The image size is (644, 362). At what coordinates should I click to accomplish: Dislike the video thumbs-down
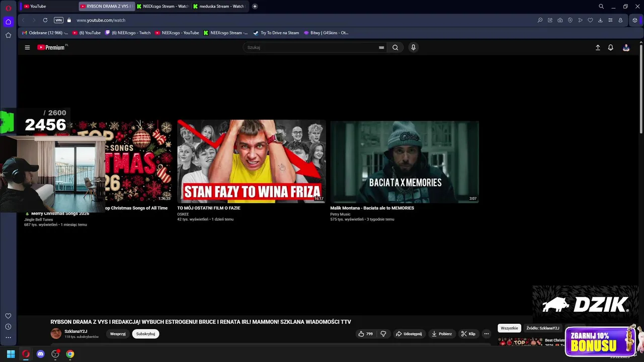pyautogui.click(x=383, y=334)
